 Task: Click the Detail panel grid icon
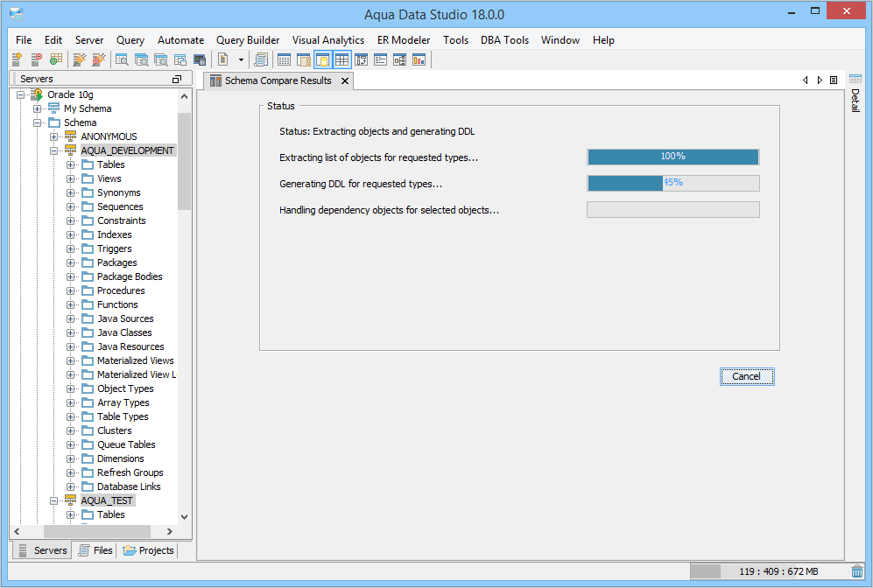click(855, 79)
